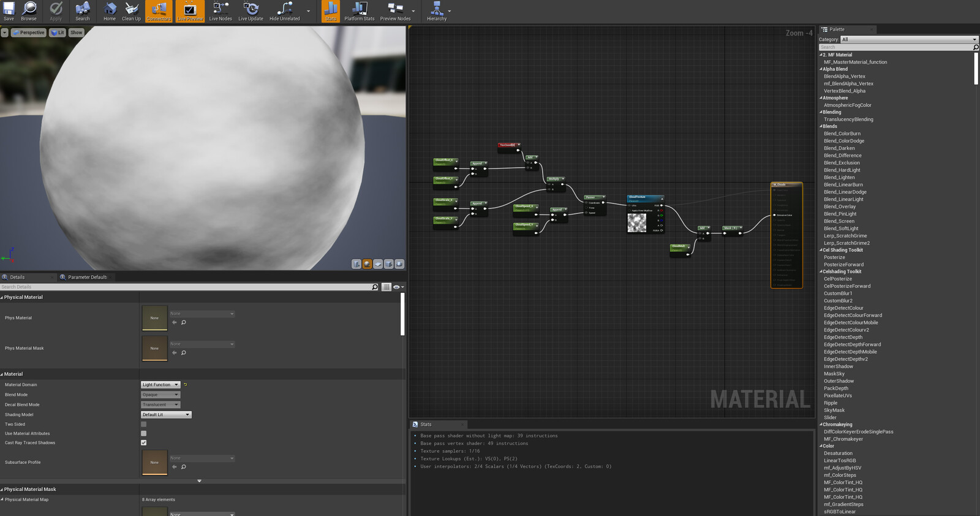Toggle Hide Unrelated nodes

285,11
